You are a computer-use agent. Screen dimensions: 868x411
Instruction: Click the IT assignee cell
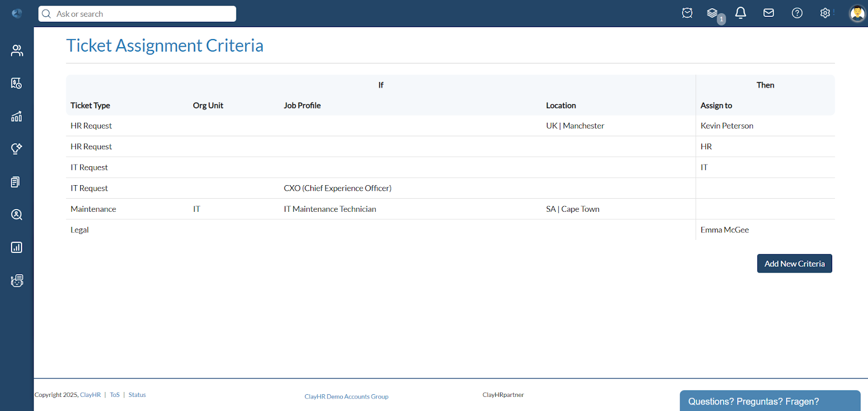click(x=704, y=167)
